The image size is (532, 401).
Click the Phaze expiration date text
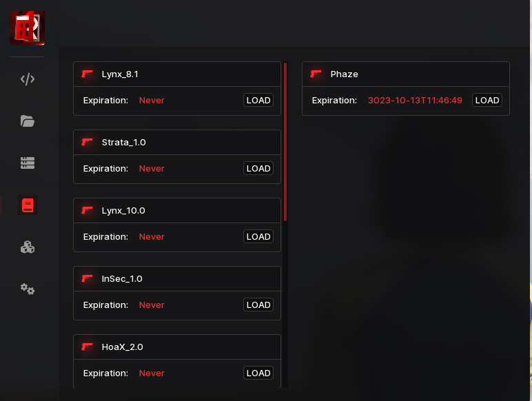click(x=415, y=101)
